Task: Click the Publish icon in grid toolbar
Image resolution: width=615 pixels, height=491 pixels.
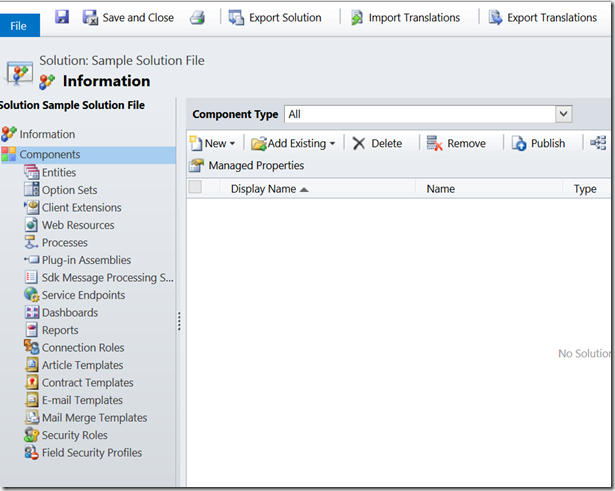Action: click(x=519, y=144)
